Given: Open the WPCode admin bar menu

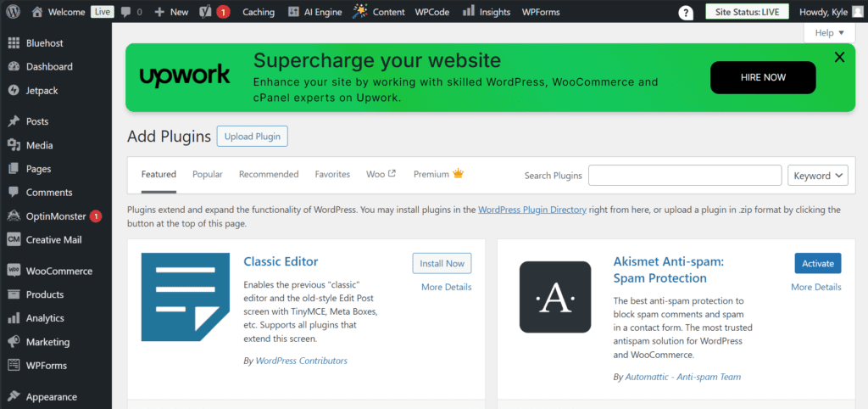Looking at the screenshot, I should click(432, 12).
